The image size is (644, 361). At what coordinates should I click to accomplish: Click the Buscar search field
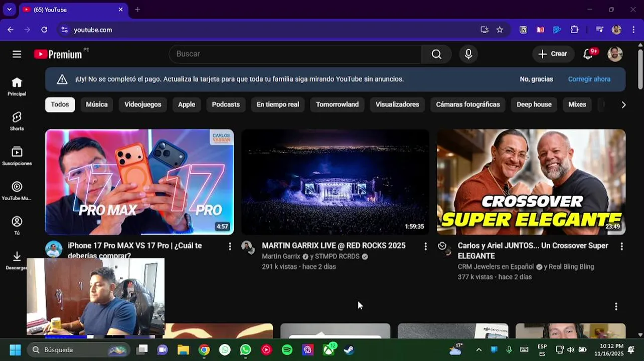[296, 54]
